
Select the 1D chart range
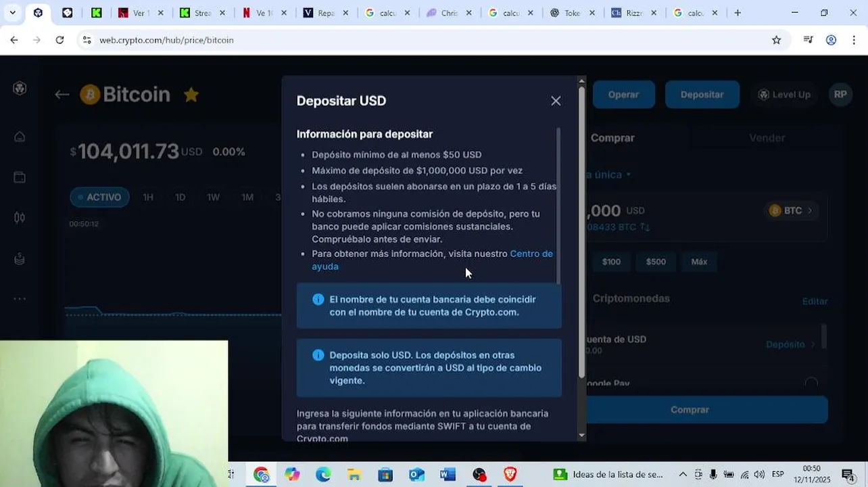click(x=180, y=198)
